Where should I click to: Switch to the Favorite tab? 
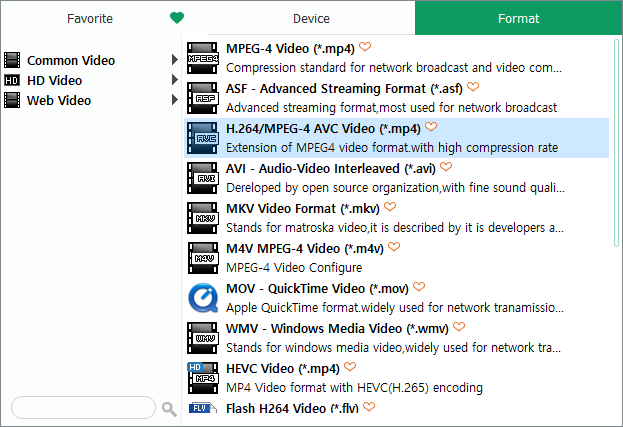[x=90, y=18]
